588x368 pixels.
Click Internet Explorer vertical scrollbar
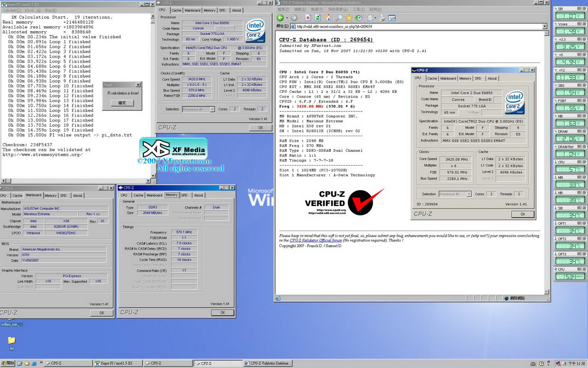coord(547,162)
